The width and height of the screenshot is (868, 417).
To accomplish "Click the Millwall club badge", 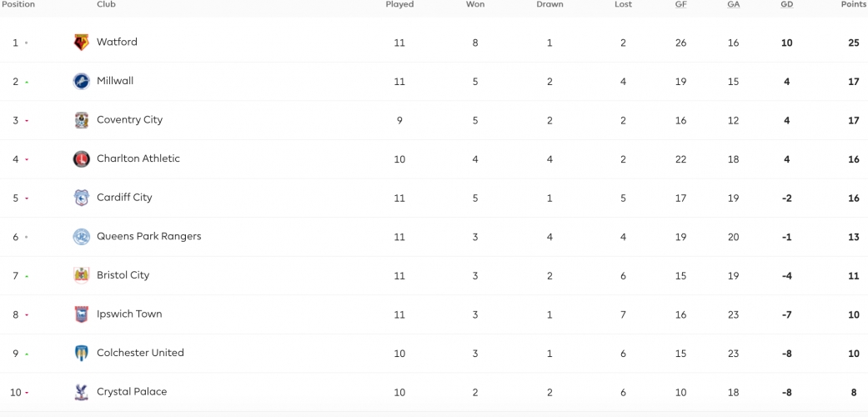I will click(x=82, y=82).
